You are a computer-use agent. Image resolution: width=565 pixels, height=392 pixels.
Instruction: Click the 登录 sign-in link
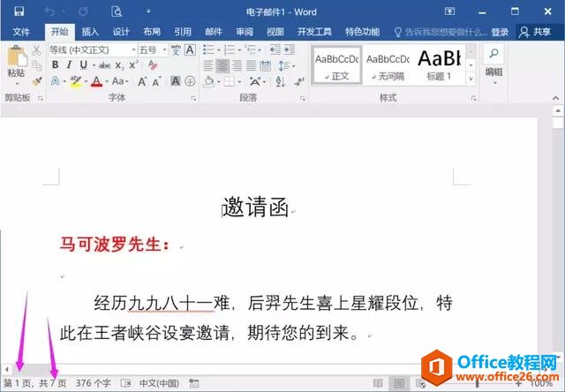(500, 33)
